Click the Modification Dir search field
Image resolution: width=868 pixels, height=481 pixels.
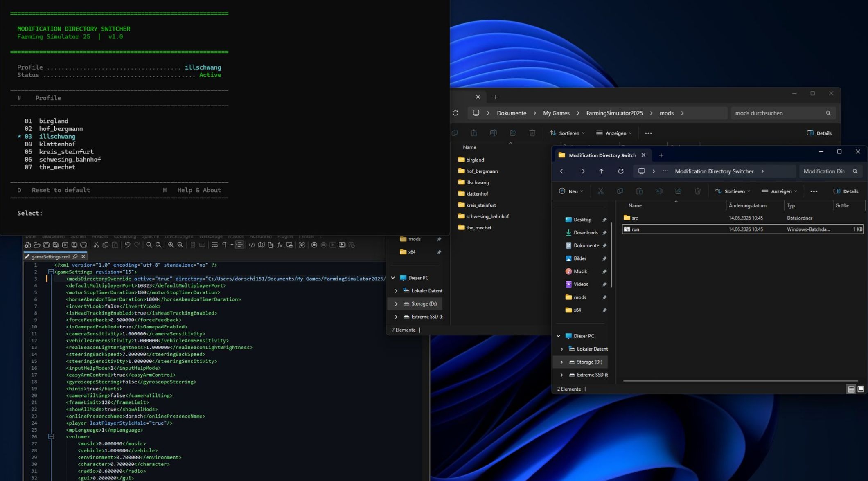tap(831, 171)
